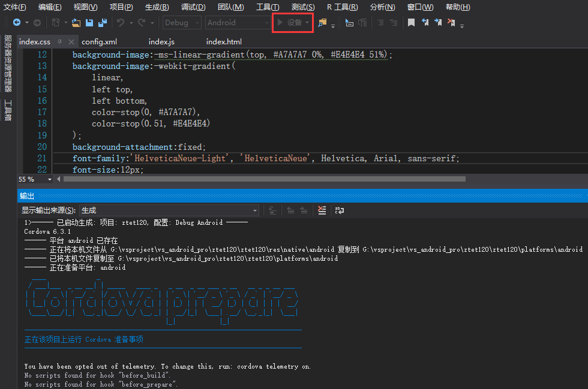Toggle word wrap in output panel
588x389 pixels.
point(340,210)
